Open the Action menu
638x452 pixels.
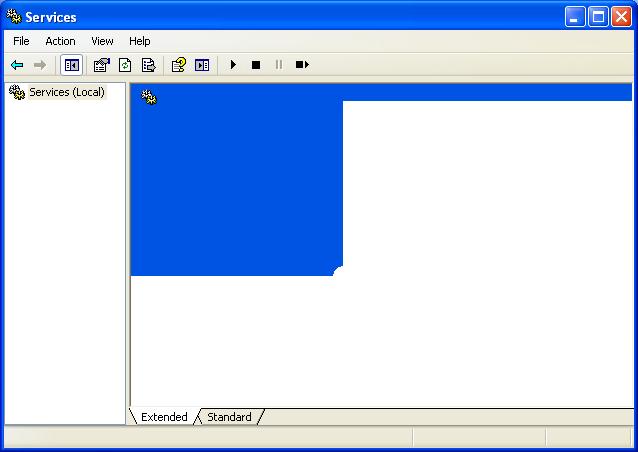click(x=60, y=41)
